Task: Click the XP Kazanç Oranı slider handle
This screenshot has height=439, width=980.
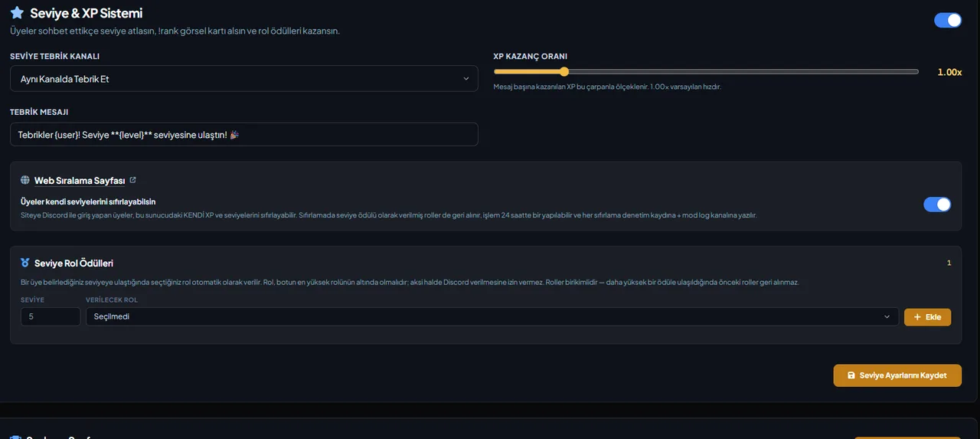Action: (564, 72)
